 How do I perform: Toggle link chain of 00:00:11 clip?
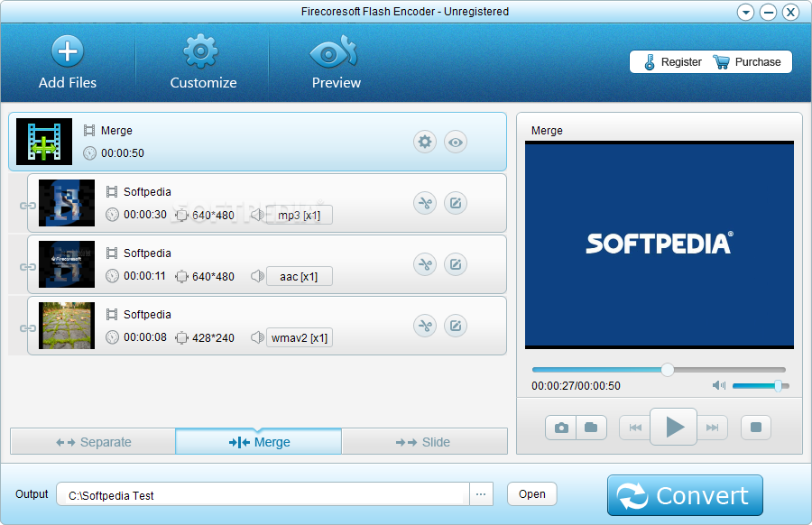tap(27, 267)
